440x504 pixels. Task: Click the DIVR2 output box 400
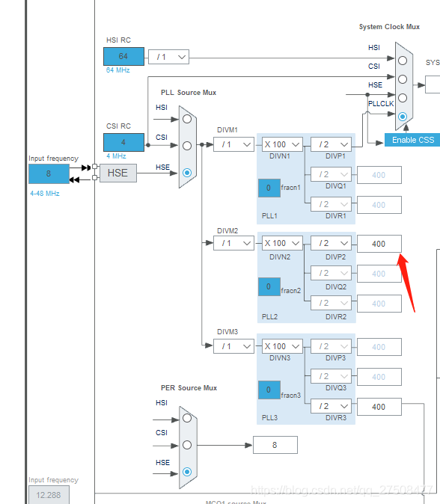[379, 304]
